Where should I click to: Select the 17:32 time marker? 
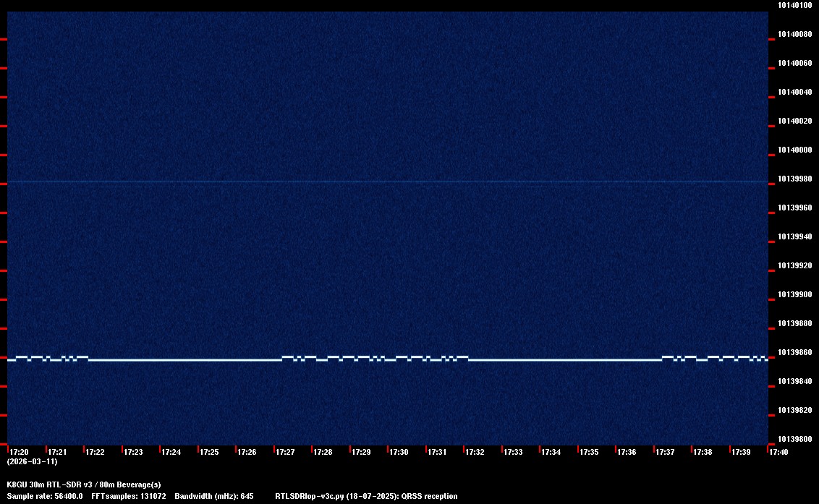pos(475,452)
